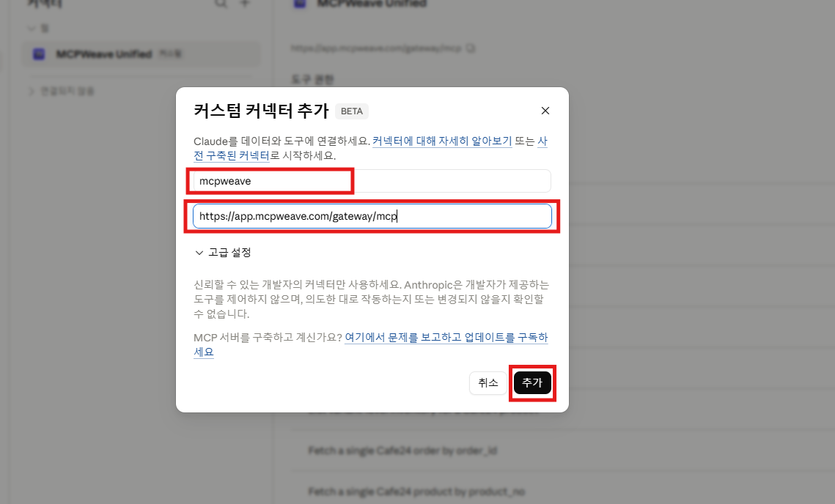Click the 도구 권한 heading in the background page
This screenshot has height=504, width=835.
tap(312, 80)
